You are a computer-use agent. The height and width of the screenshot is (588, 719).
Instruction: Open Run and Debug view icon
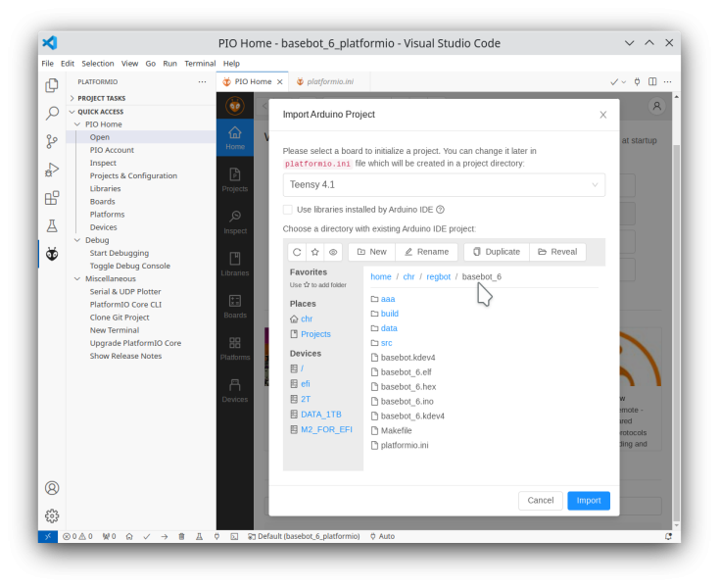tap(52, 170)
